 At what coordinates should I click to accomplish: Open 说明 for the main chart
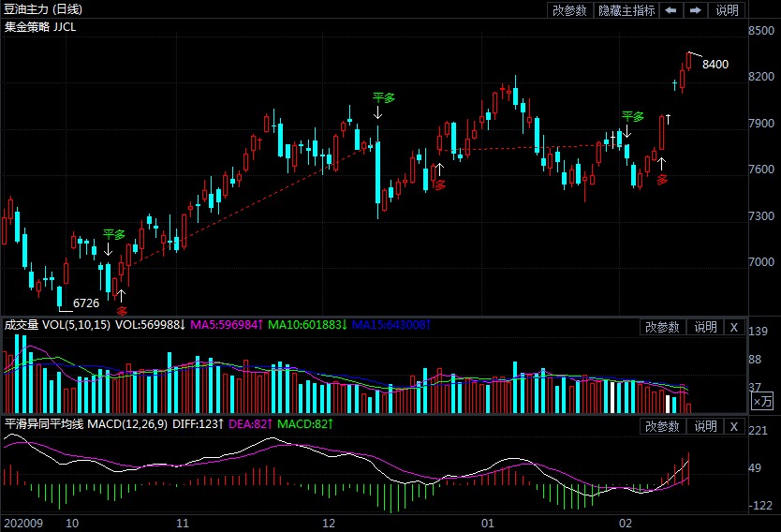click(727, 10)
